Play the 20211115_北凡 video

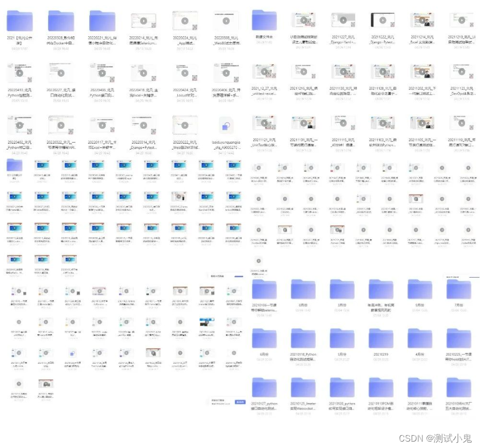click(x=343, y=123)
